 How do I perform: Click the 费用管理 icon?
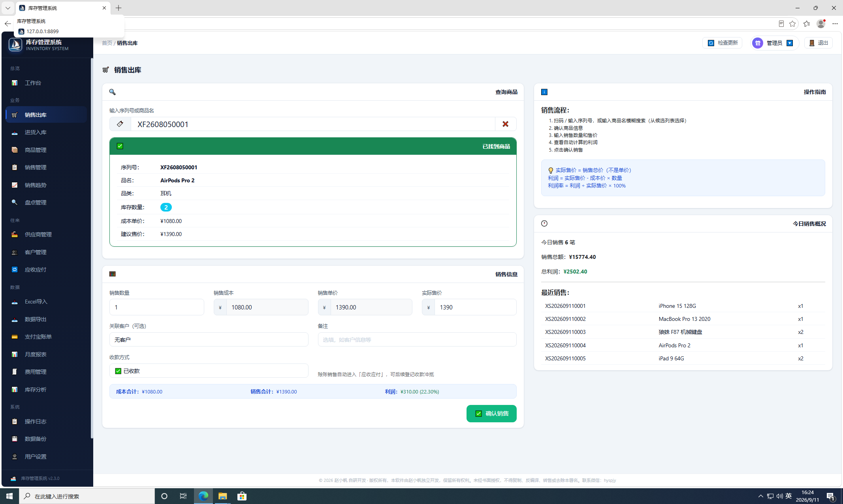click(15, 372)
